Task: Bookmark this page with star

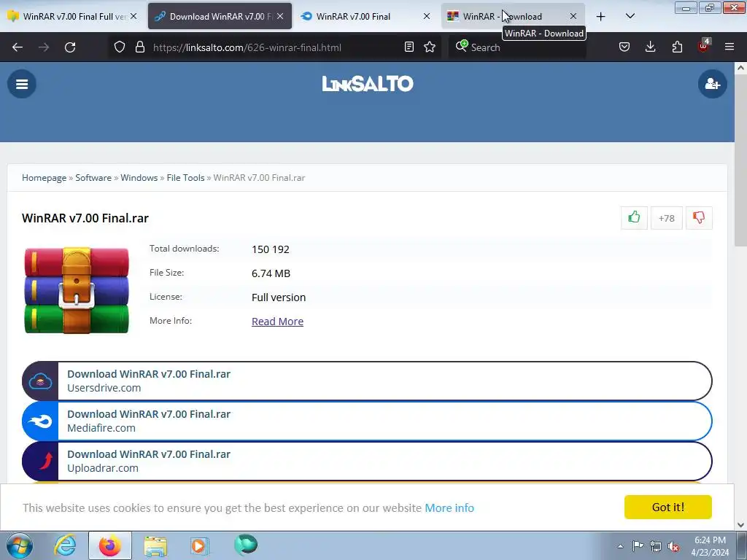Action: pyautogui.click(x=430, y=47)
